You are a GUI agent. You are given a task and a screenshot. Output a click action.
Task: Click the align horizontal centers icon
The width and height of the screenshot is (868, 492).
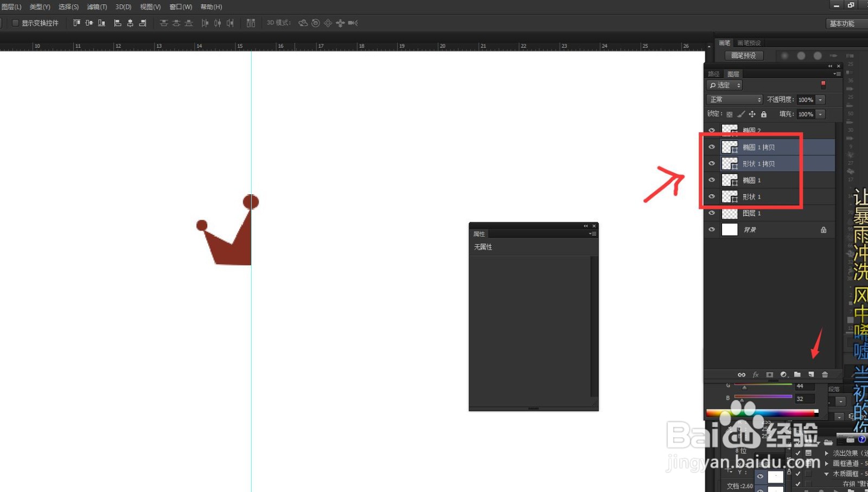pos(130,23)
